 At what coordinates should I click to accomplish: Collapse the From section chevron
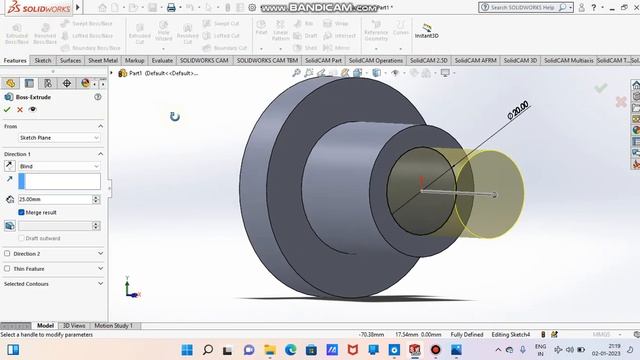pos(100,126)
